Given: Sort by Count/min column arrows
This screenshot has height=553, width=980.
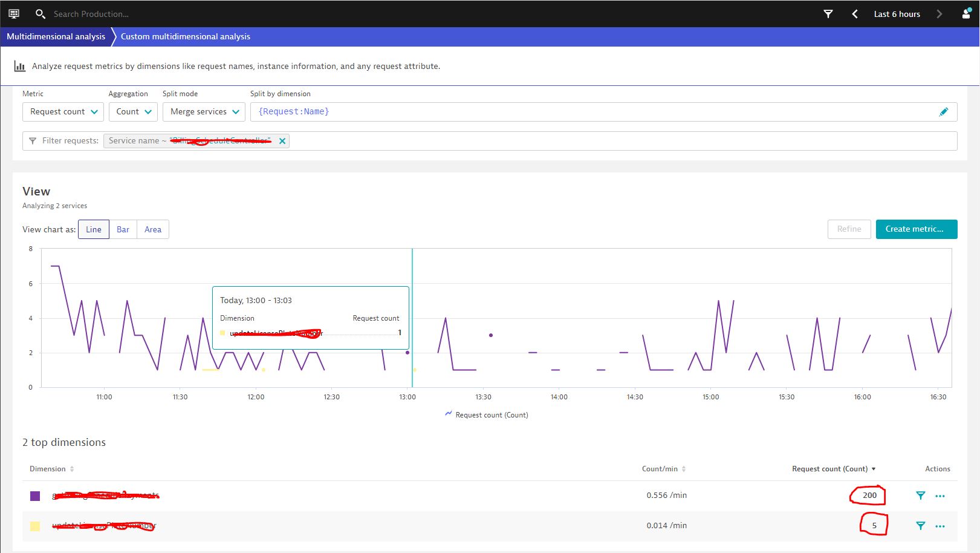Looking at the screenshot, I should (x=684, y=469).
